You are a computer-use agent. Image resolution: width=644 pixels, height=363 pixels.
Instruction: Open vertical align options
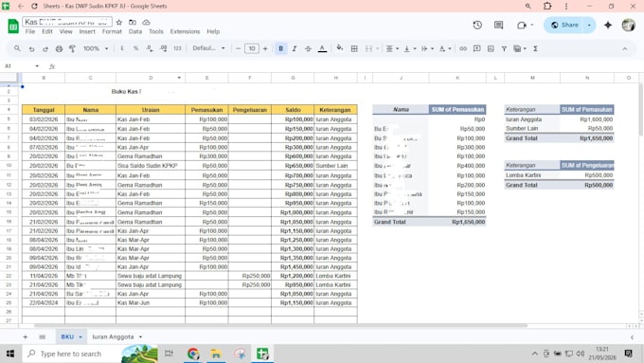409,48
